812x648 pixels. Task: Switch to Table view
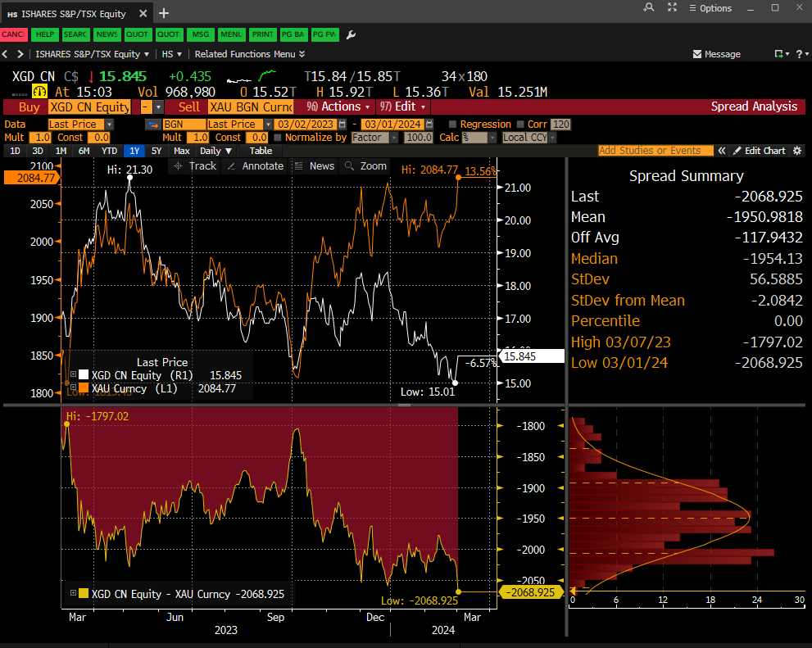[x=261, y=151]
